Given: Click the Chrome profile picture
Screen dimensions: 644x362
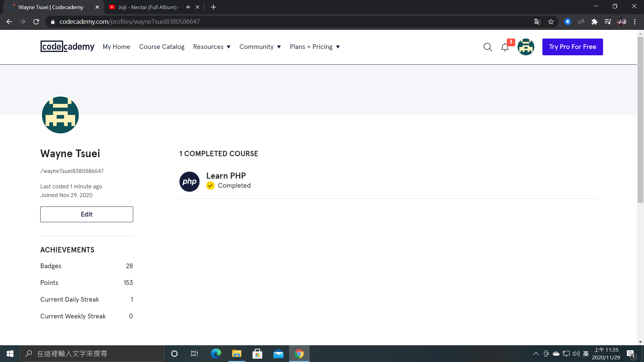Looking at the screenshot, I should click(x=622, y=22).
